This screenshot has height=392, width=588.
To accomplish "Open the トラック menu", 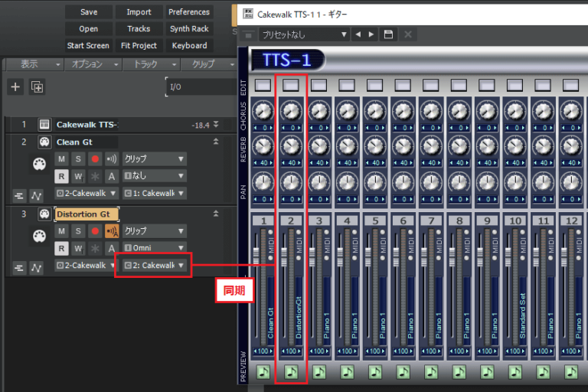I will click(x=144, y=64).
